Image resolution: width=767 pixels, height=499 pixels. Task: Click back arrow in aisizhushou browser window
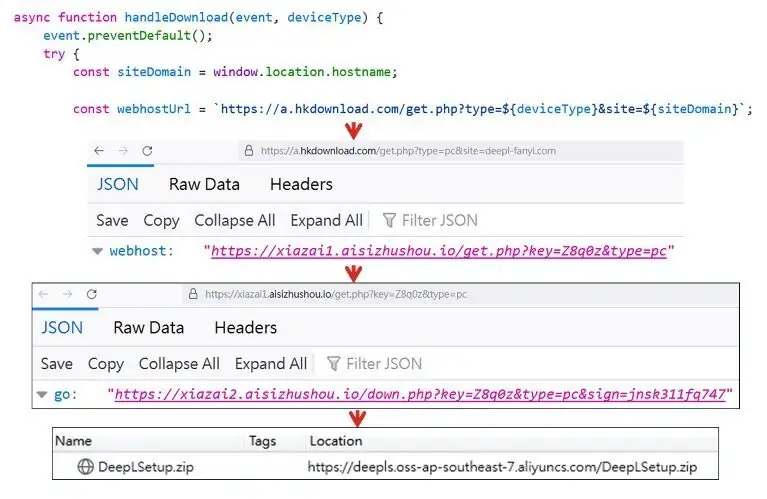tap(43, 294)
